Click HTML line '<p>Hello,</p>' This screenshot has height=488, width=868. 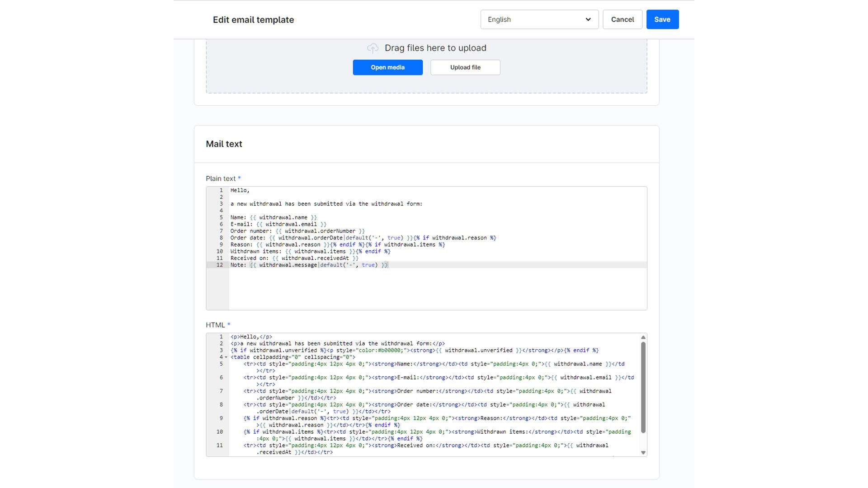coord(251,337)
